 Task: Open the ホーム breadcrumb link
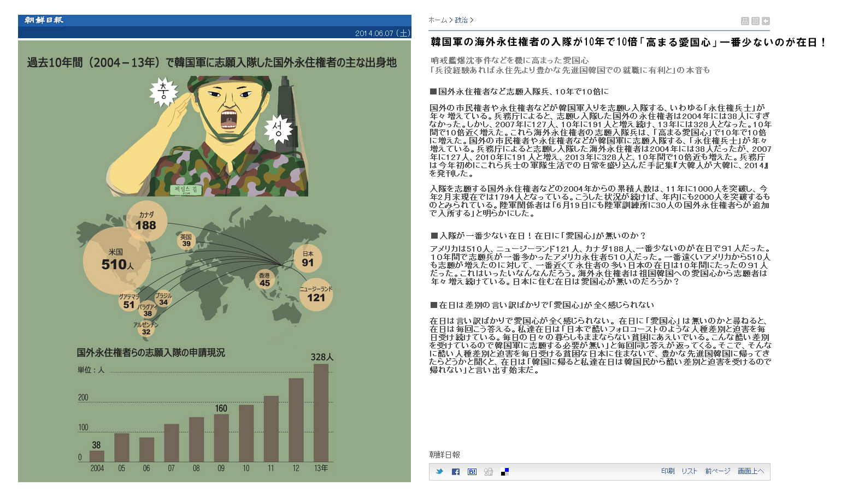(437, 20)
